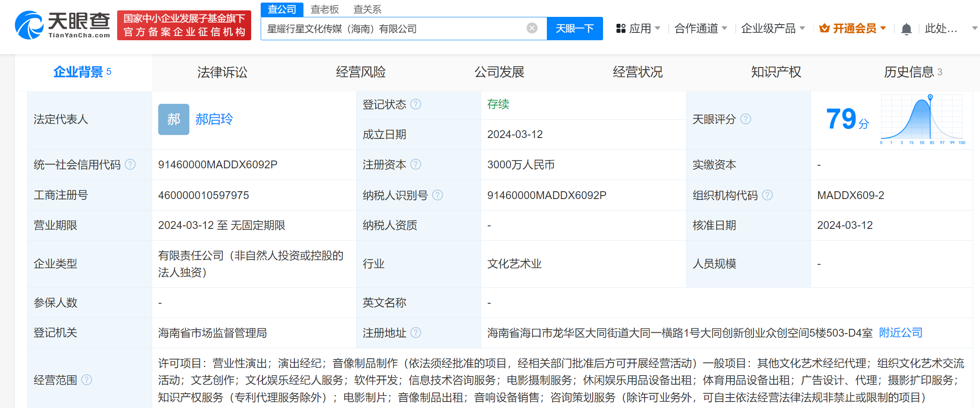Click the TianYanCha logo
Screen dimensions: 980x408
point(63,25)
